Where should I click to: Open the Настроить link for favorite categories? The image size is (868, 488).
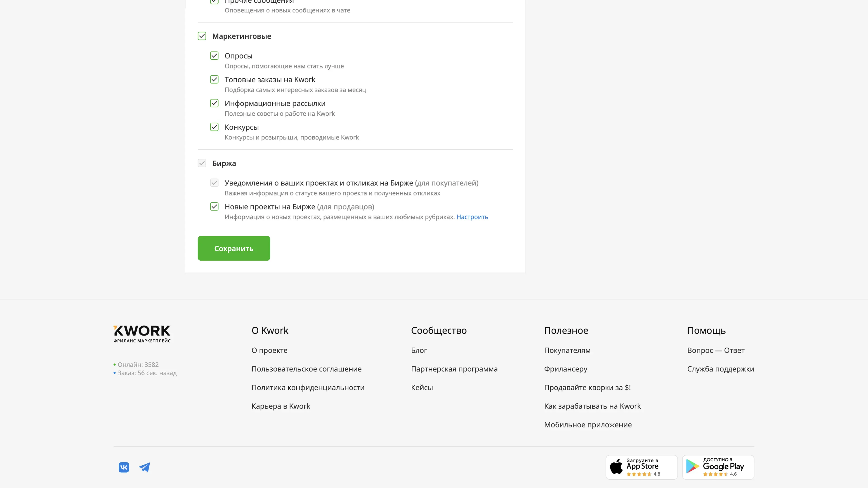coord(472,217)
